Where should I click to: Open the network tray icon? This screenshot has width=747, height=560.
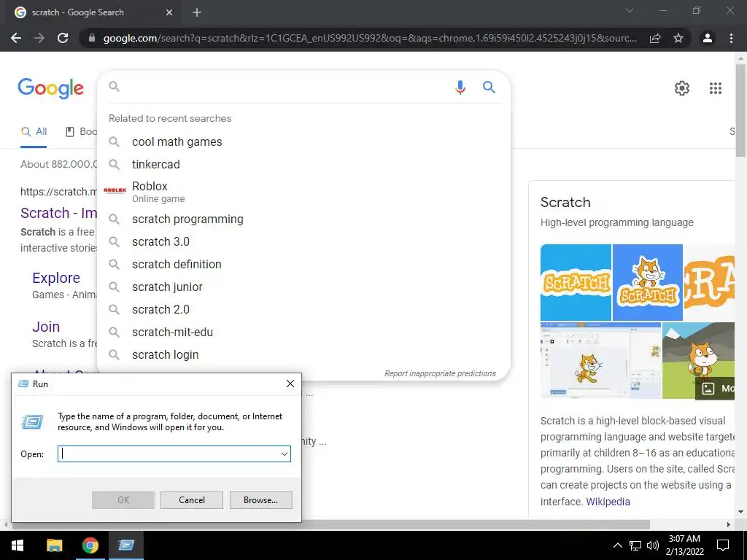pyautogui.click(x=635, y=545)
